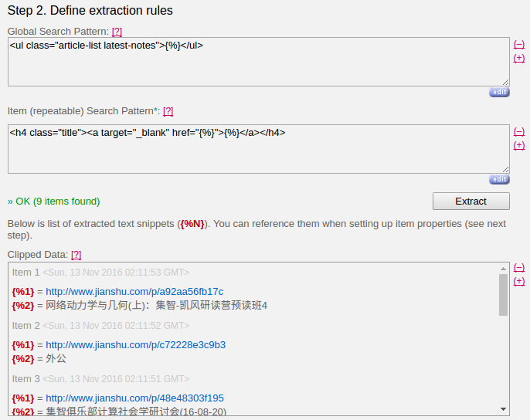Click Clipped Data scrollbar up arrow

[503, 269]
